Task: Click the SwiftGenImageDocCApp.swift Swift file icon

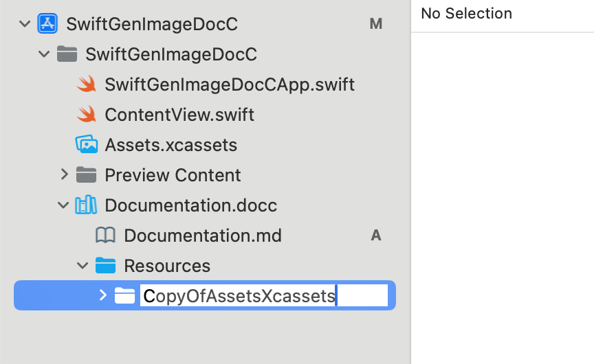Action: 86,84
